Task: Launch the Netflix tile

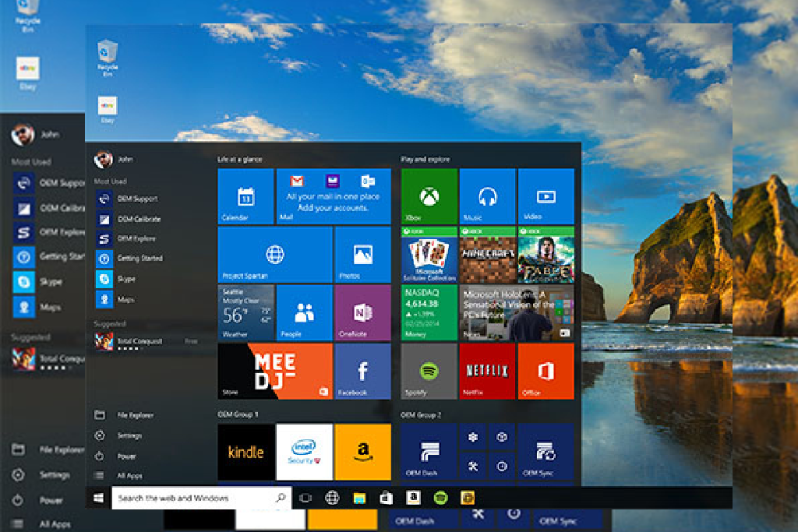Action: tap(488, 372)
